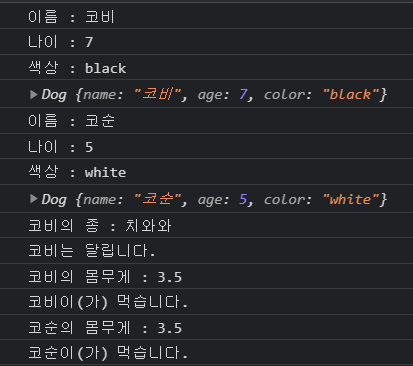The width and height of the screenshot is (413, 366).
Task: Click the age value 7 in Dog object
Action: [243, 95]
